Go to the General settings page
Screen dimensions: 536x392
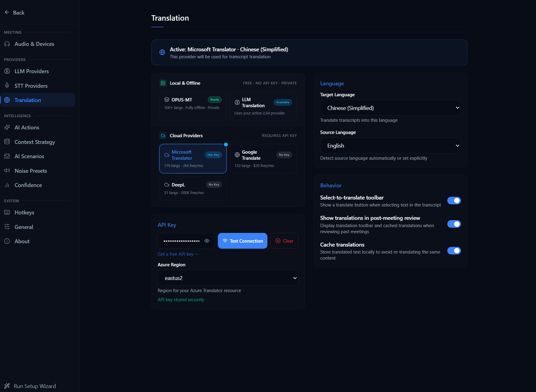[24, 227]
